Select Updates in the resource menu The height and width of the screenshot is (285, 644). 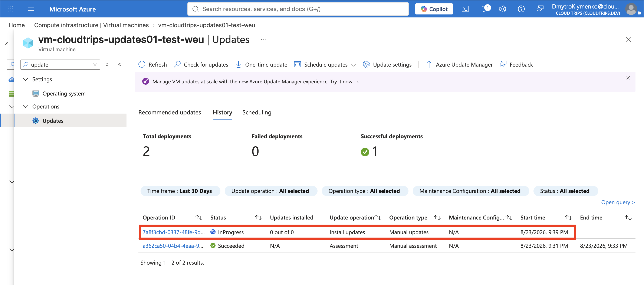click(x=70, y=121)
